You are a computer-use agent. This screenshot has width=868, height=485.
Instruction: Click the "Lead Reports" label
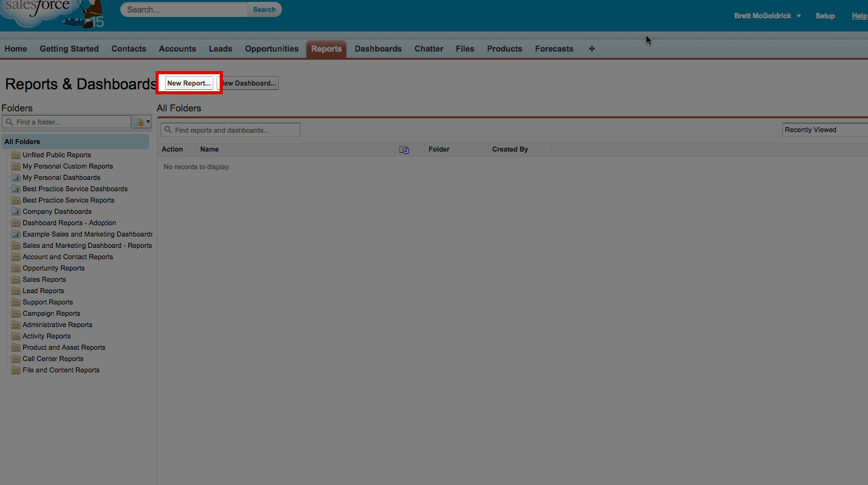(43, 291)
